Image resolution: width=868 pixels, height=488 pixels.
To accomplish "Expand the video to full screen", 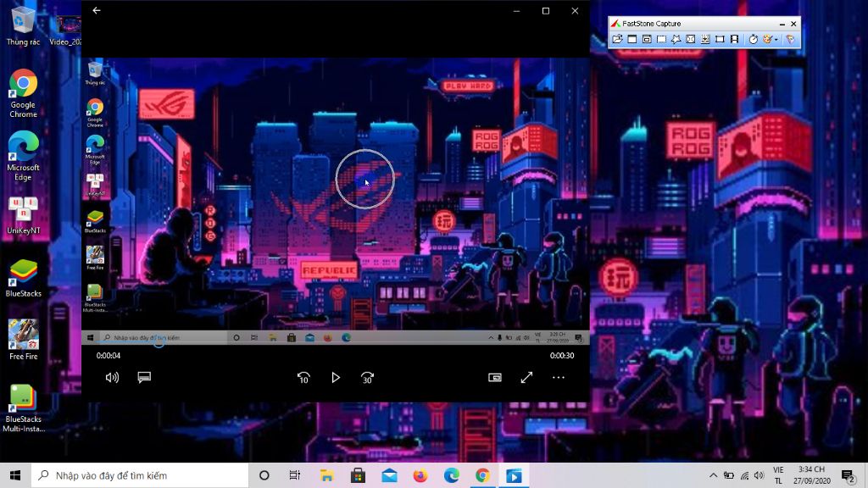I will click(526, 377).
